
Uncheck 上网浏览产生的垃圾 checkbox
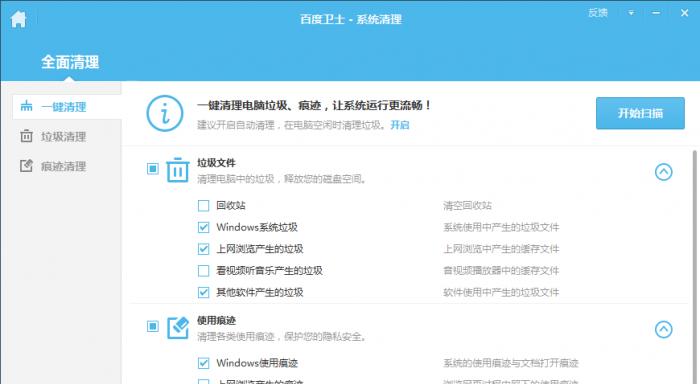pos(203,249)
